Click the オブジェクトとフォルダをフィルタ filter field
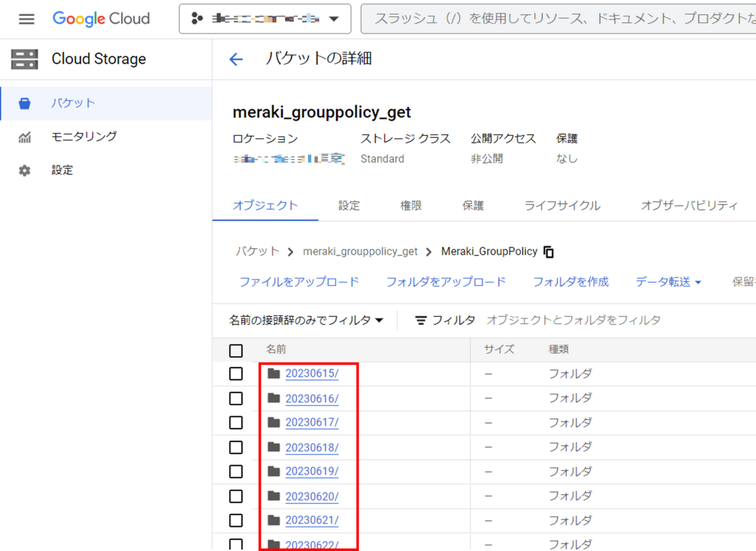 pyautogui.click(x=574, y=321)
